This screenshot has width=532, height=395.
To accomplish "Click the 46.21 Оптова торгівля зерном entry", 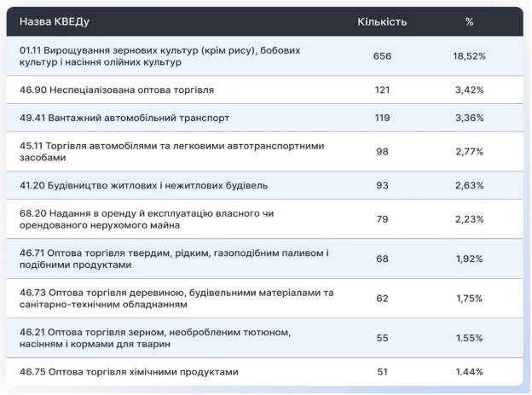I will 156,337.
